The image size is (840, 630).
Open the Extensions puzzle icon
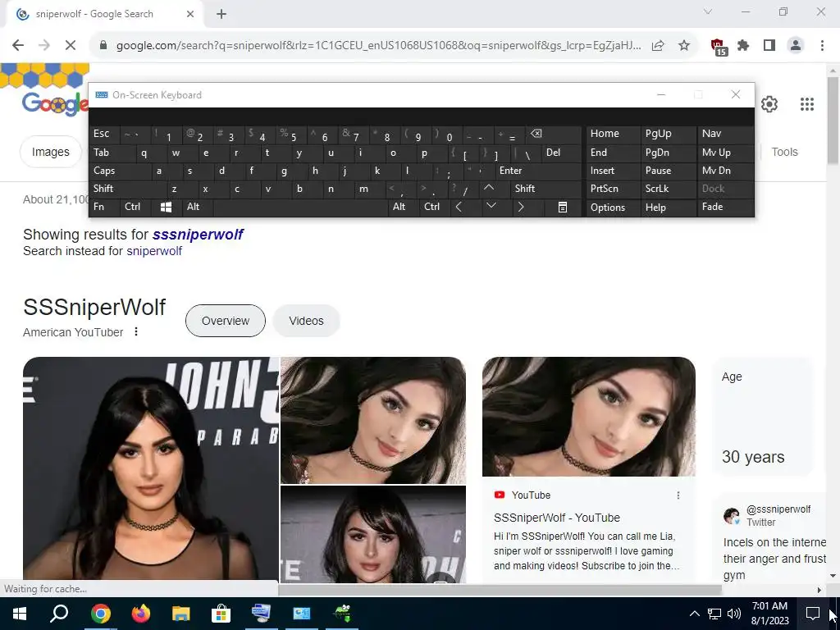point(743,46)
